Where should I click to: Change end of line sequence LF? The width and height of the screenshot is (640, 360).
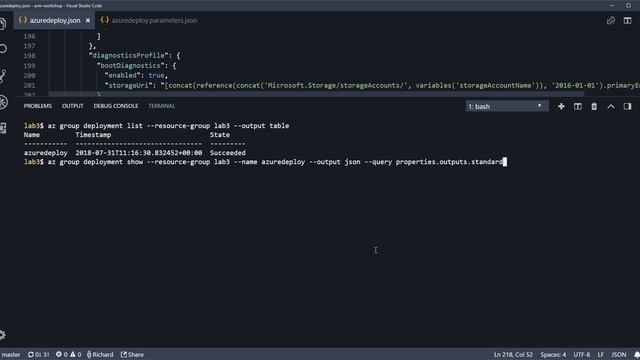coord(601,355)
